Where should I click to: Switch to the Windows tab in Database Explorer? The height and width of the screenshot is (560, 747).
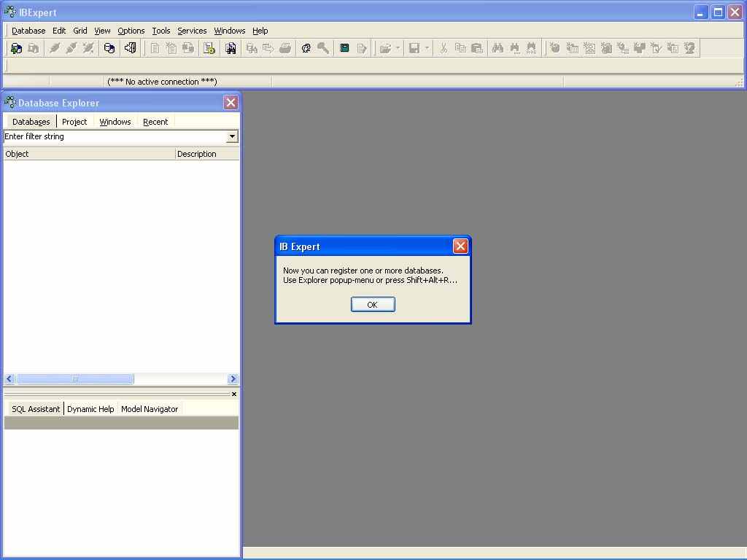pyautogui.click(x=115, y=122)
